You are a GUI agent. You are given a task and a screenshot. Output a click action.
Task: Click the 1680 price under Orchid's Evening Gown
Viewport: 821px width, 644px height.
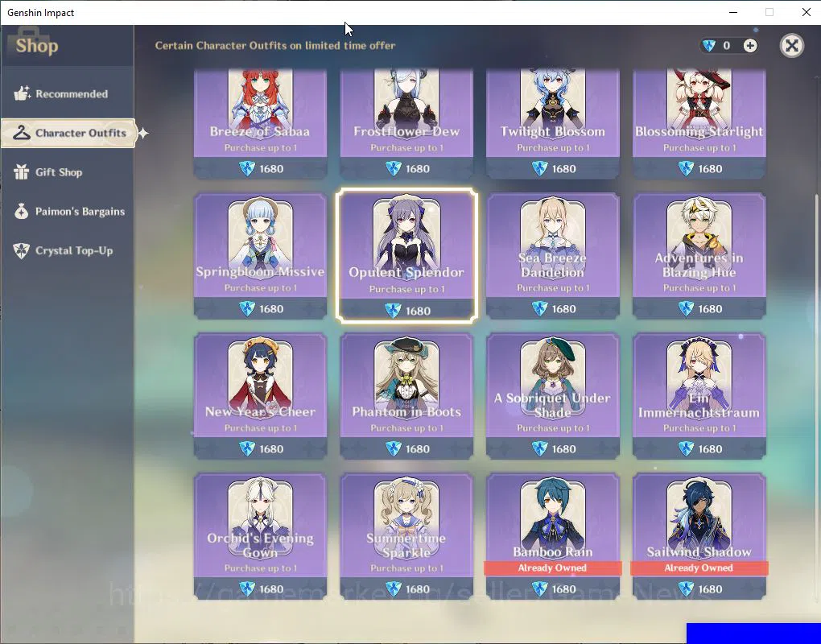pos(271,589)
